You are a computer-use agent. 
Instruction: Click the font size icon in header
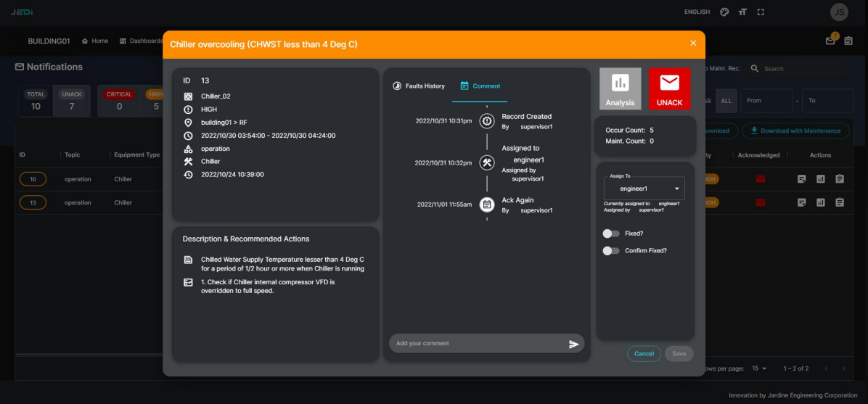click(x=742, y=12)
